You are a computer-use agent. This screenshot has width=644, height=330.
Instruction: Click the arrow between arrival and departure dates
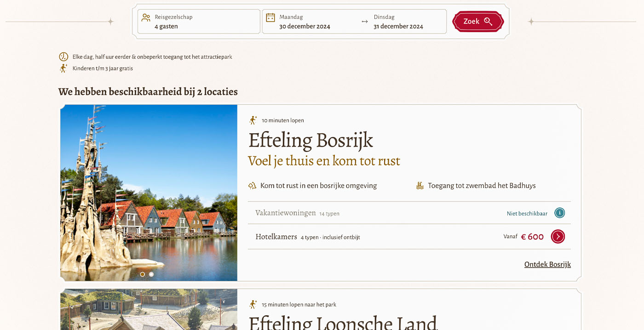point(365,22)
